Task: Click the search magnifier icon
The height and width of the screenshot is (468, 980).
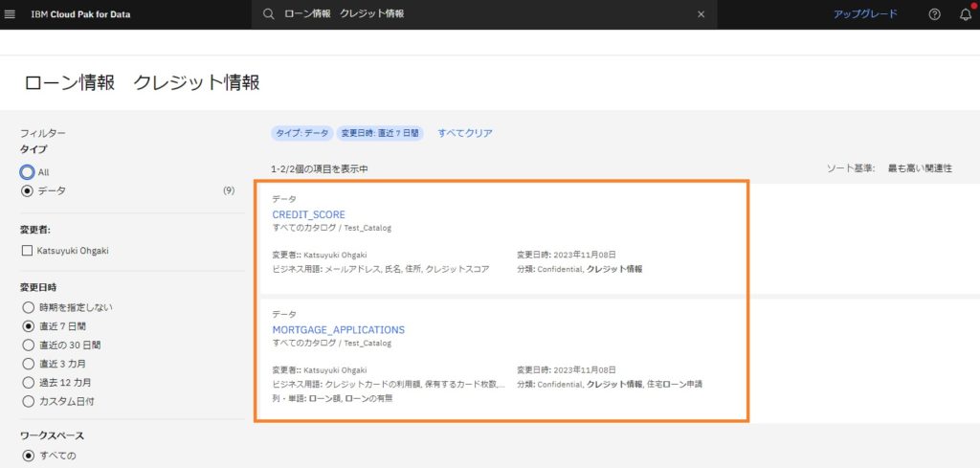Action: [269, 14]
